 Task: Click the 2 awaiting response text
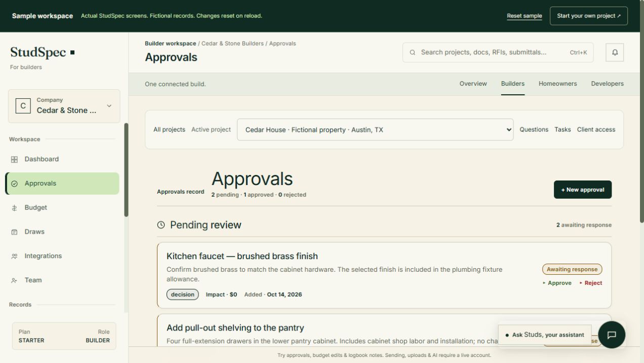point(584,225)
